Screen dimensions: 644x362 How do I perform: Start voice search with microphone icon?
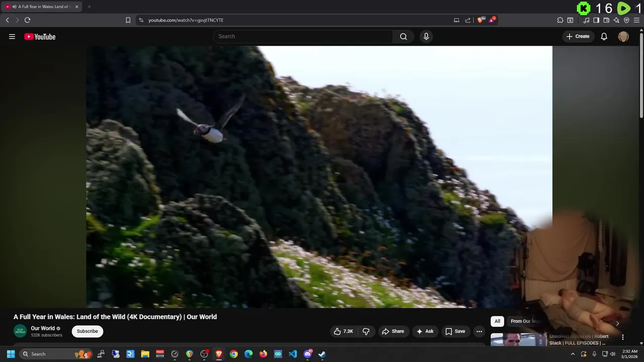(x=426, y=36)
